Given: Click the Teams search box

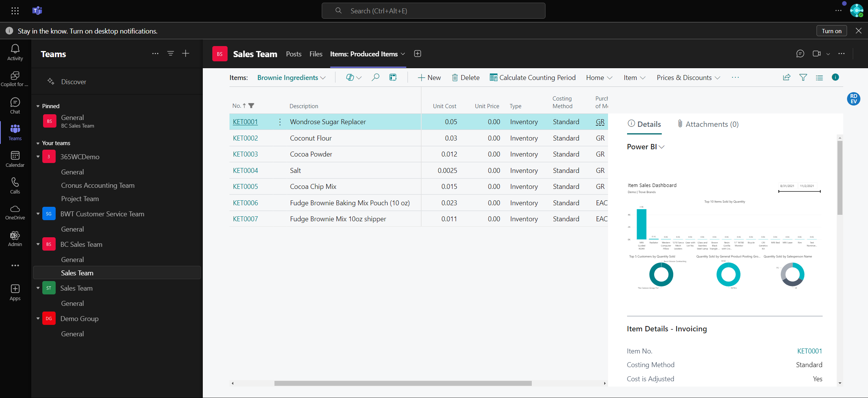Looking at the screenshot, I should [433, 11].
